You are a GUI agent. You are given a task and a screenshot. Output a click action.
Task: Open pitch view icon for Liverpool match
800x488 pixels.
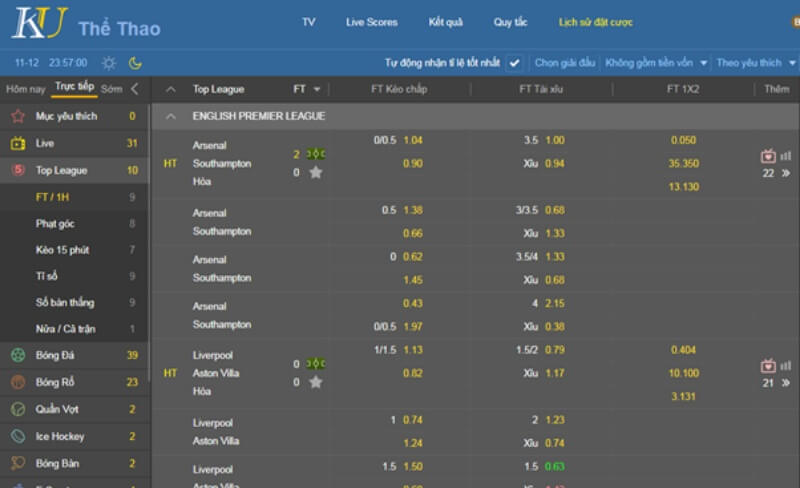point(316,363)
